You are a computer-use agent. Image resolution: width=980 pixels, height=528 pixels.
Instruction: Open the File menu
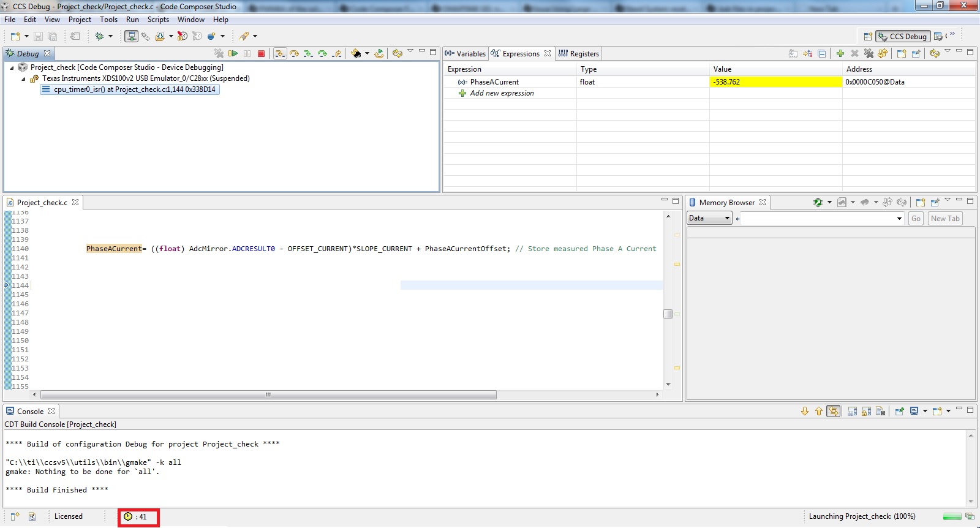pos(10,20)
